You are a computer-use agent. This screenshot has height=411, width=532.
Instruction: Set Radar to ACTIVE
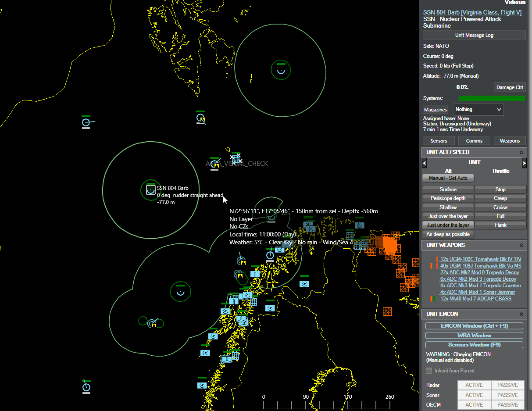pos(474,385)
